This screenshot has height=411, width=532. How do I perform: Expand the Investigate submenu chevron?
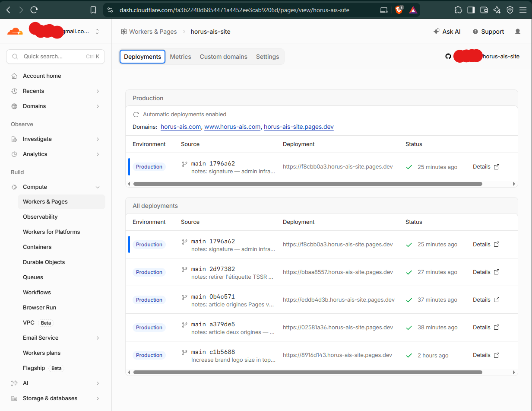[98, 139]
